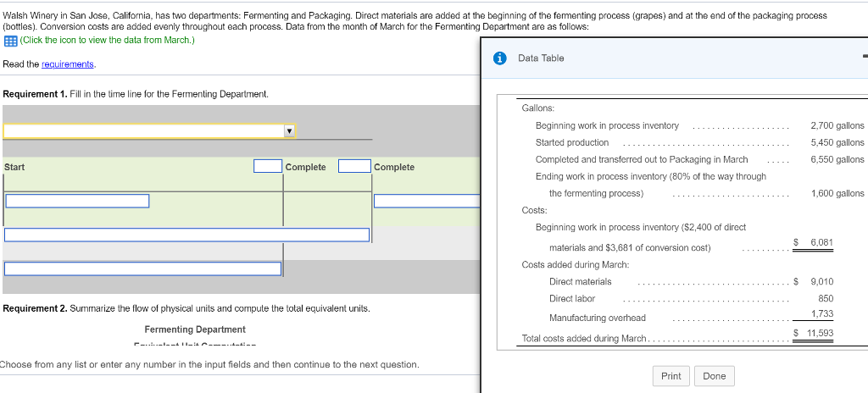Click the 'Gallons:' section heading
Viewport: 868px width, 393px height.
[538, 108]
